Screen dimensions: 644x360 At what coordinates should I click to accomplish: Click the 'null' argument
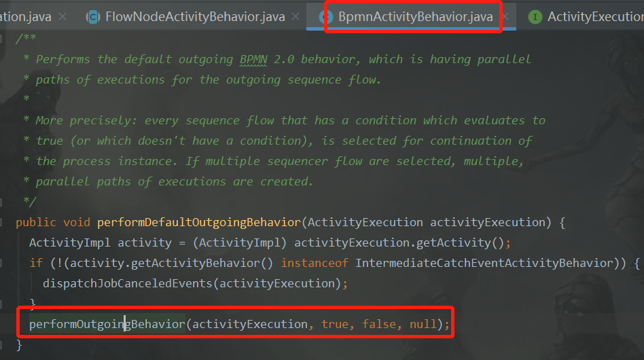pos(423,324)
